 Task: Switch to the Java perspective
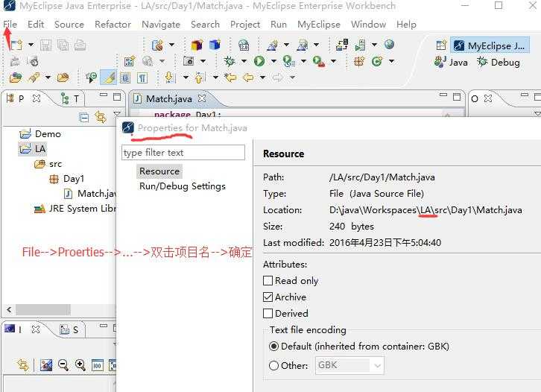(x=451, y=63)
